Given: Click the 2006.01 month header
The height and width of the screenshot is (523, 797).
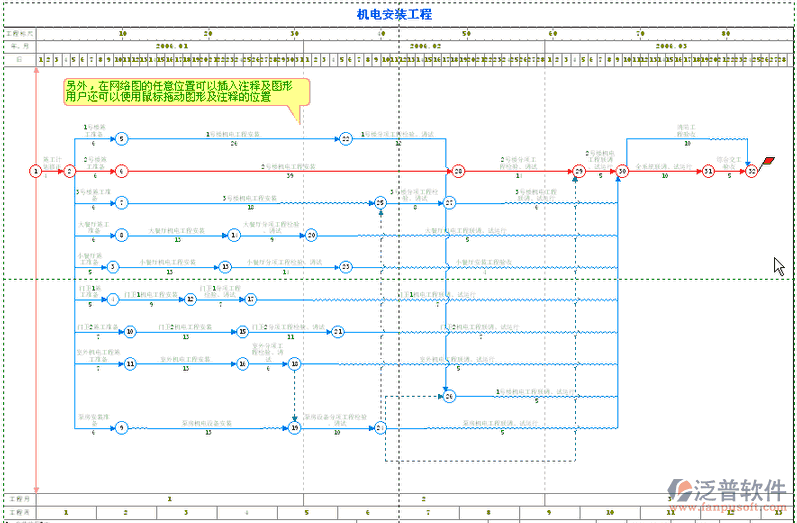Looking at the screenshot, I should [172, 46].
